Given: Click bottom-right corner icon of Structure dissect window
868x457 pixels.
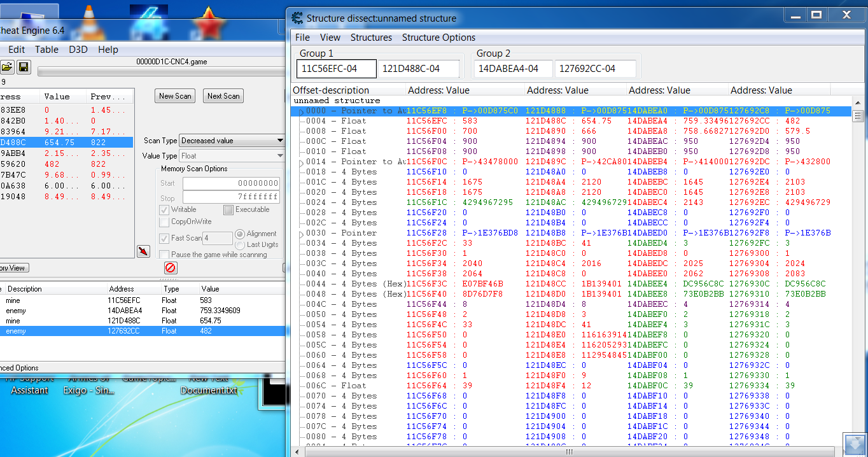Looking at the screenshot, I should click(x=853, y=444).
